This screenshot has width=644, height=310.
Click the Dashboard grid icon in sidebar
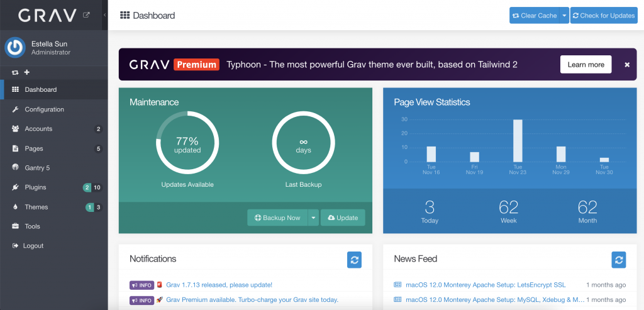(15, 89)
